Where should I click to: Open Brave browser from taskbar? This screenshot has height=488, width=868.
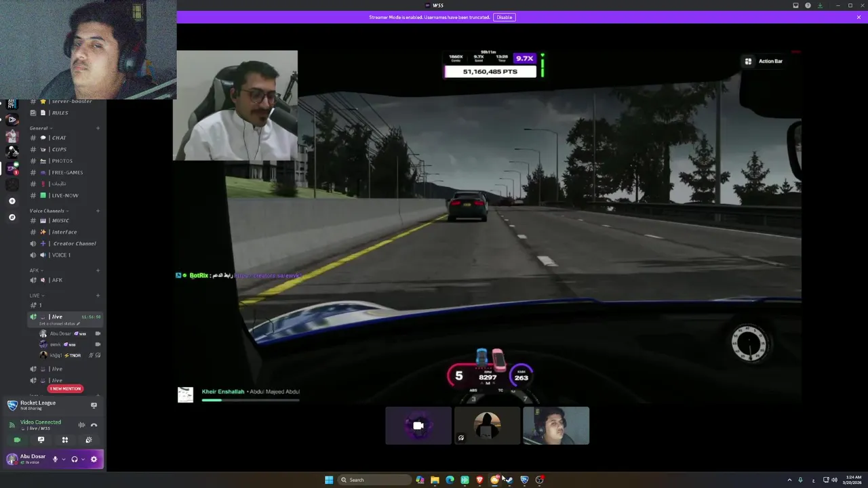click(479, 480)
